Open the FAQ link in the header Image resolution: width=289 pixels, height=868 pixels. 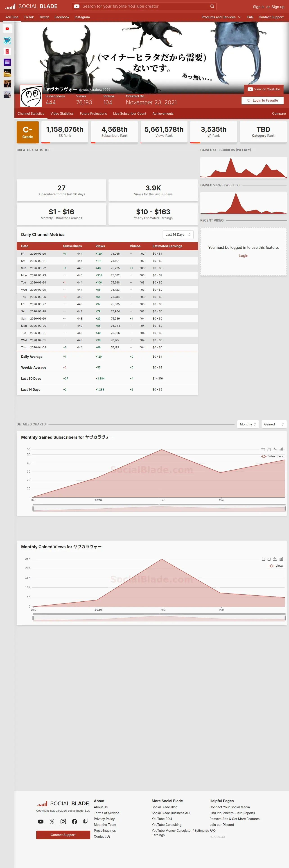(x=250, y=17)
